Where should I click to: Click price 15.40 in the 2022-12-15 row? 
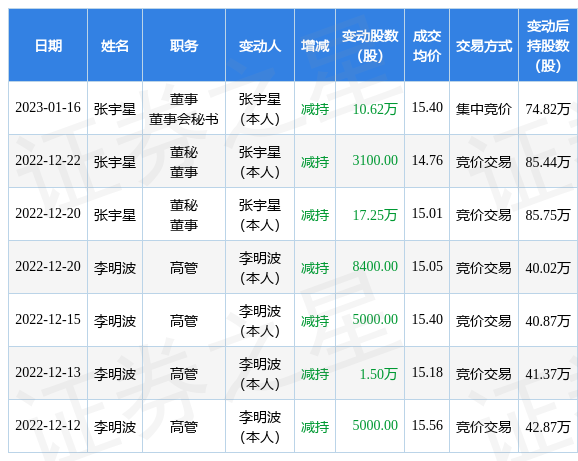click(x=427, y=319)
